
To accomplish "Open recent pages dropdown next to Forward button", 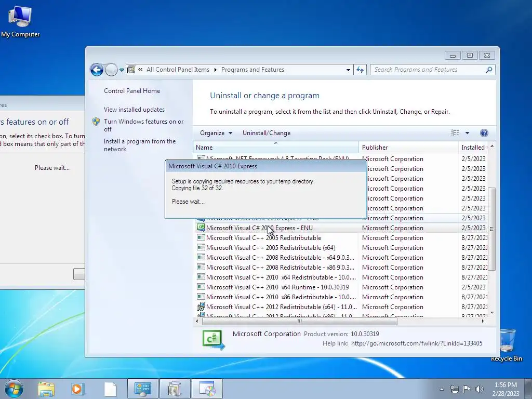I will (122, 70).
